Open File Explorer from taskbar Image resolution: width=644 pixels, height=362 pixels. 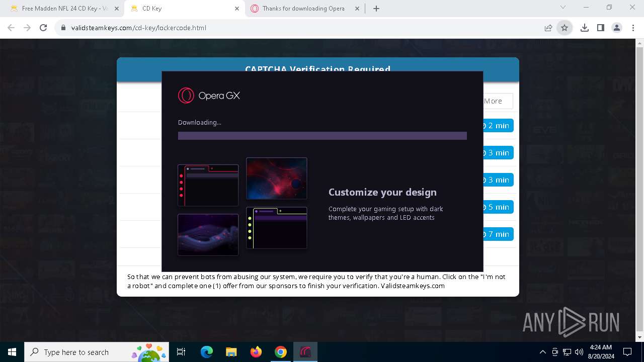coord(231,352)
